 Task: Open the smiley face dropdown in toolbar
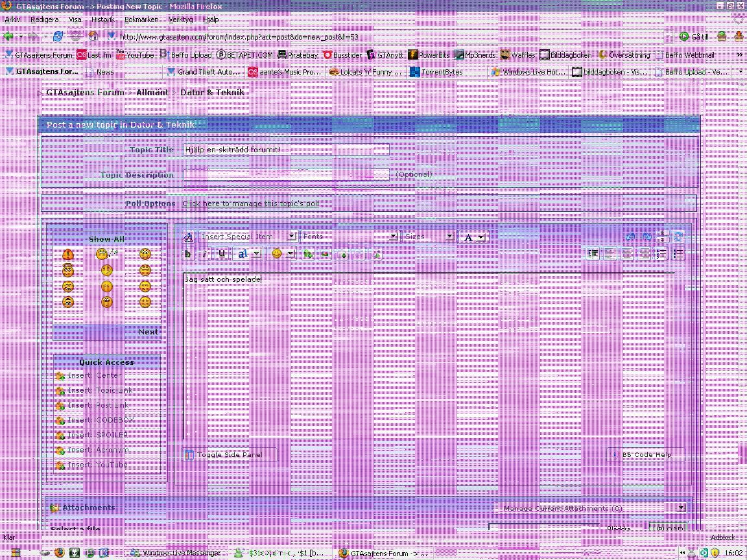tap(283, 254)
